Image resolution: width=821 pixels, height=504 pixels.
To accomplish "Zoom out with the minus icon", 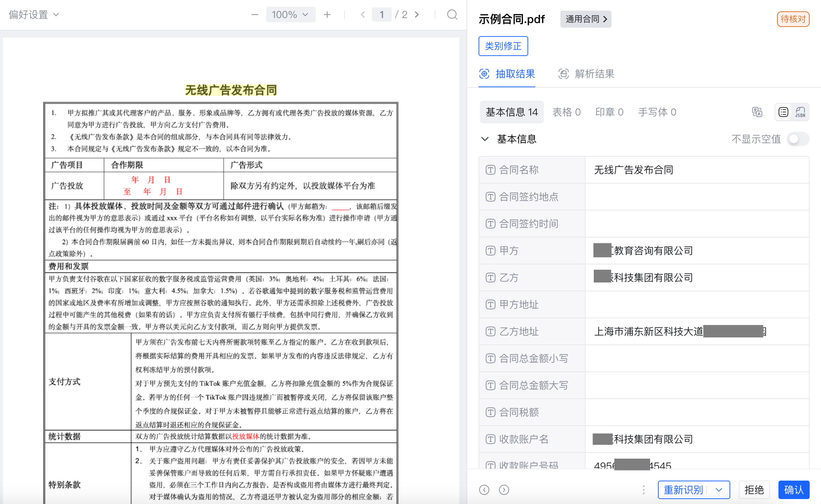I will click(255, 15).
